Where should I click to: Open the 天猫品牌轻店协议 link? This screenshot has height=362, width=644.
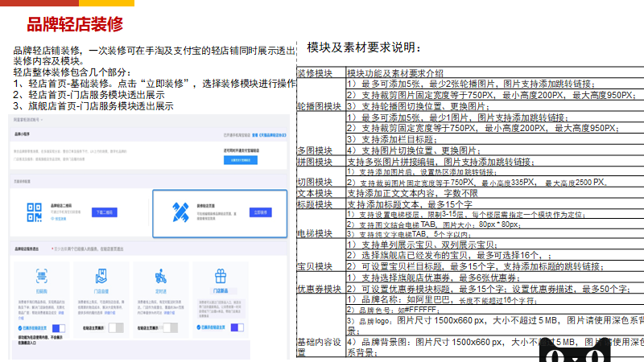[x=269, y=135]
